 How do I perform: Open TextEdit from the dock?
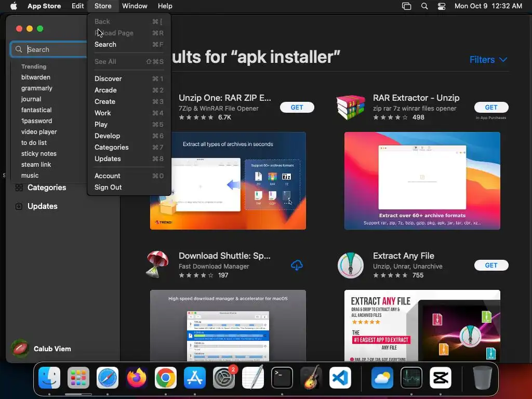pyautogui.click(x=253, y=378)
